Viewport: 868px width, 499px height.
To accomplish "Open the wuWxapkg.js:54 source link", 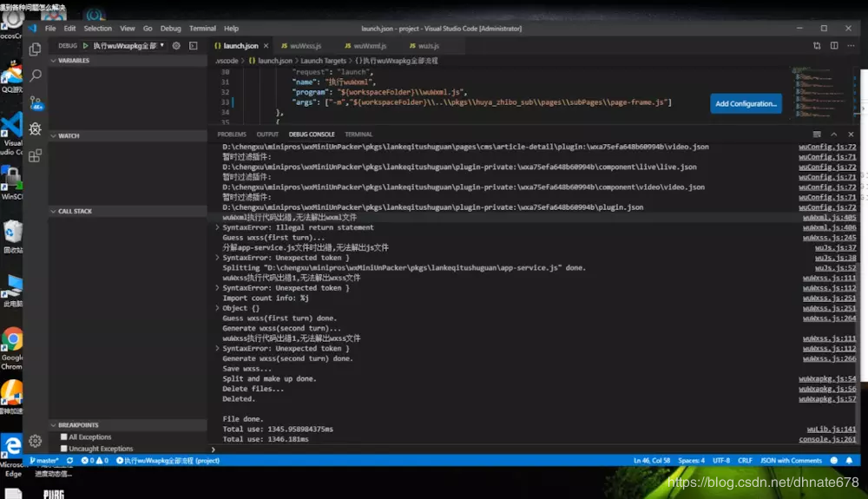I will point(827,379).
